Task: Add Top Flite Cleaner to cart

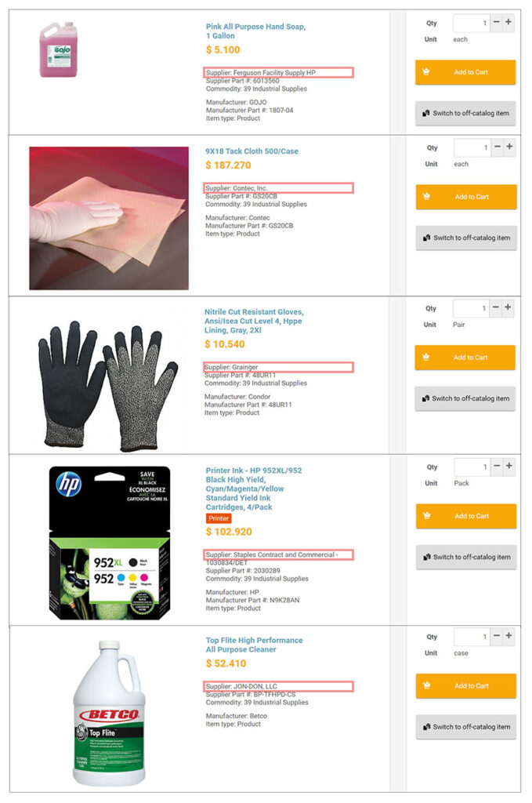Action: tap(465, 685)
